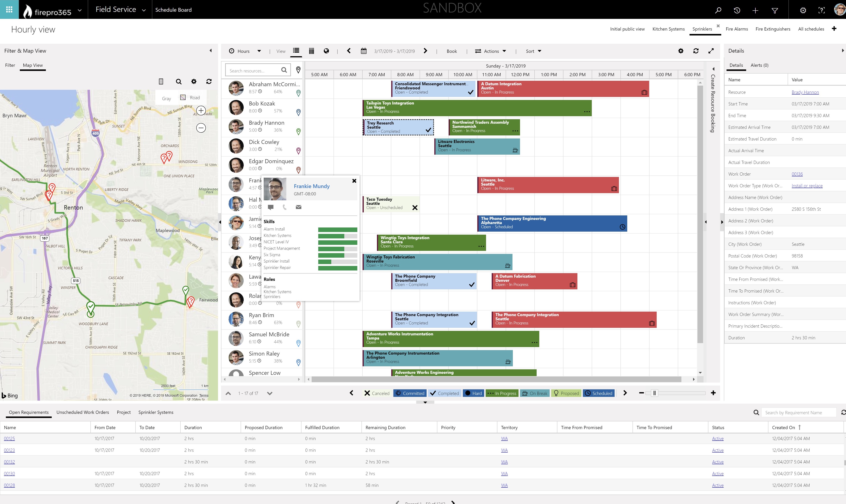The width and height of the screenshot is (846, 504).
Task: Open requirement 00125 link
Action: [x=9, y=438]
